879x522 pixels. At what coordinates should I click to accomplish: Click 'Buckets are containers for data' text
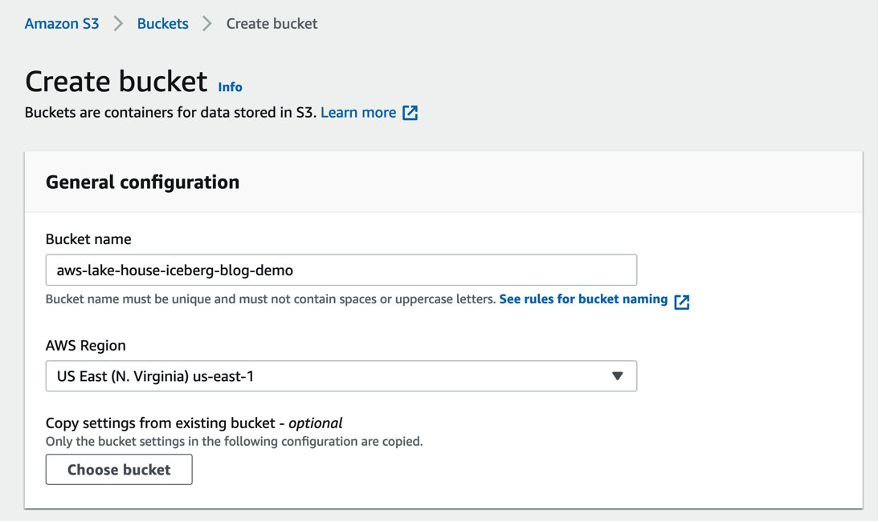(171, 113)
